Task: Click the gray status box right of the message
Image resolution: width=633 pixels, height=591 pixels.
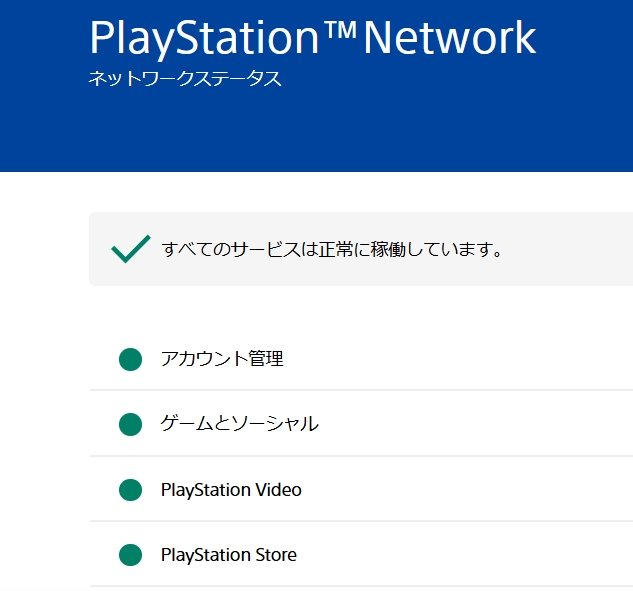Action: 570,249
